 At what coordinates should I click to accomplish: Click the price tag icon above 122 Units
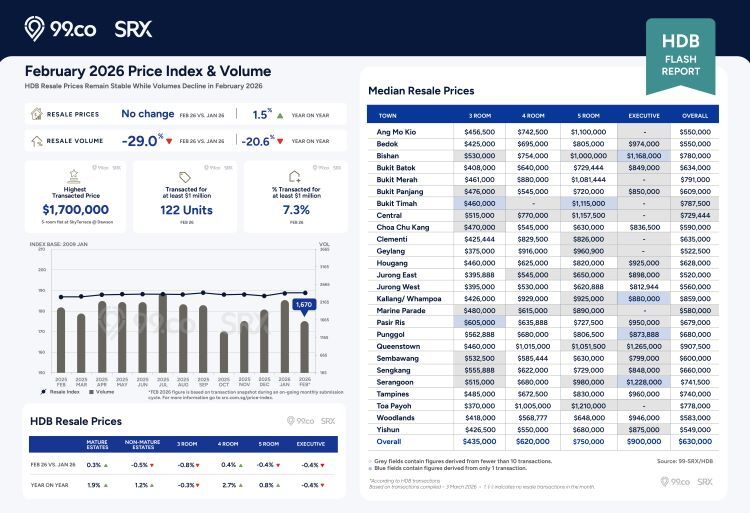[x=185, y=177]
